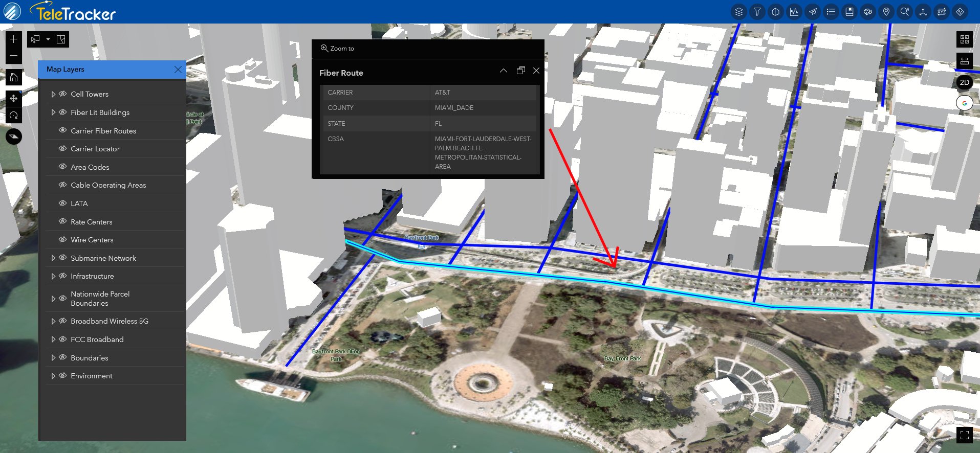
Task: Collapse the Fiber Route popup with chevron
Action: 504,71
